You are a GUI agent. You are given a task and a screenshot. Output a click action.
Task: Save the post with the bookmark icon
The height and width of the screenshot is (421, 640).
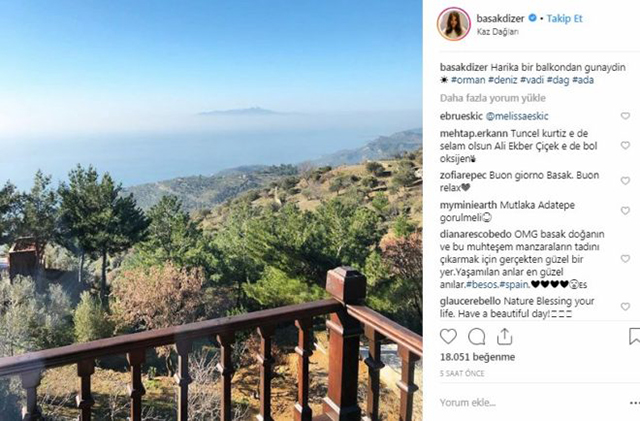[x=635, y=336]
